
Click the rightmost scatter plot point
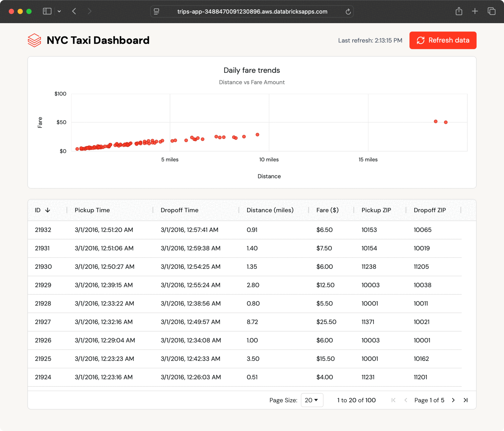click(446, 122)
